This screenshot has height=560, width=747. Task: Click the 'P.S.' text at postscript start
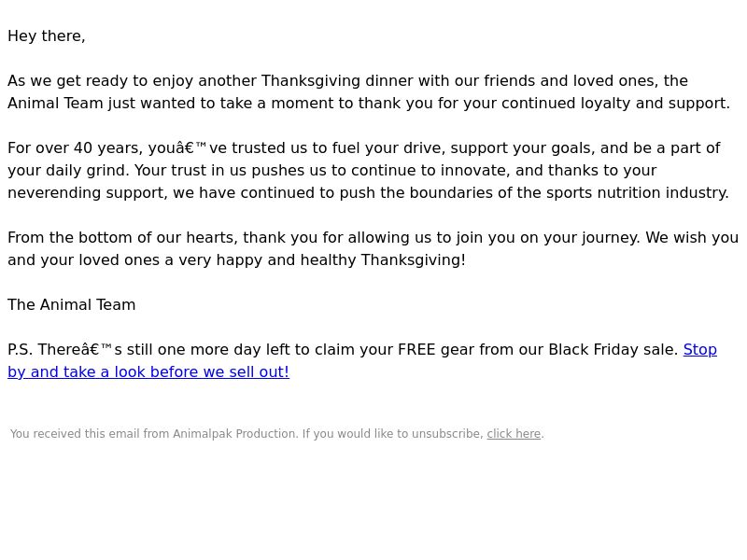(20, 349)
